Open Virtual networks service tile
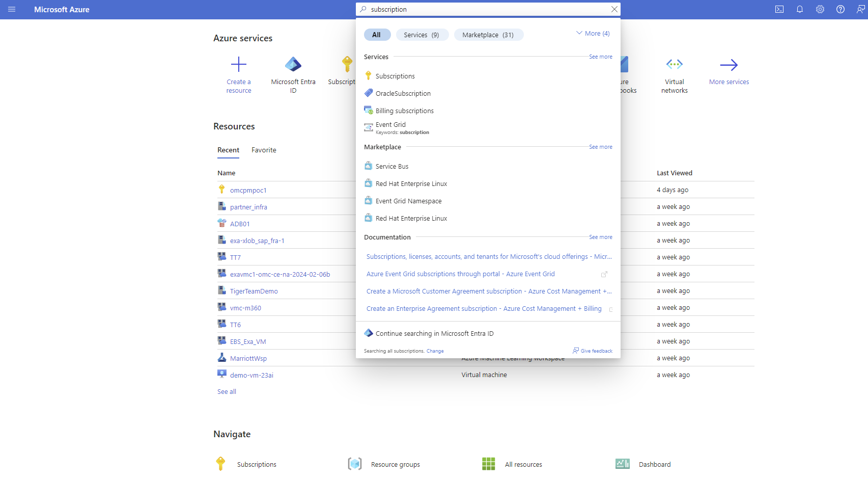The image size is (868, 479). tap(675, 75)
